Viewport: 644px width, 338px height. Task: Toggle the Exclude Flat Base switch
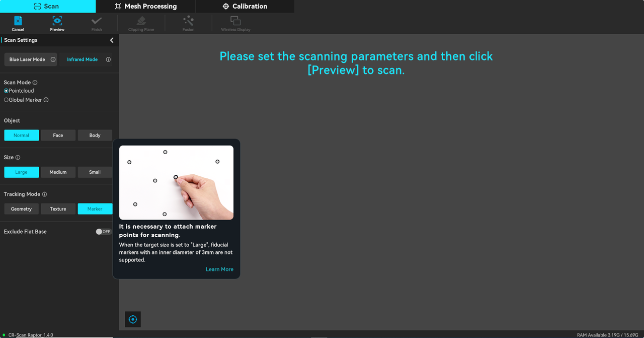pyautogui.click(x=103, y=232)
